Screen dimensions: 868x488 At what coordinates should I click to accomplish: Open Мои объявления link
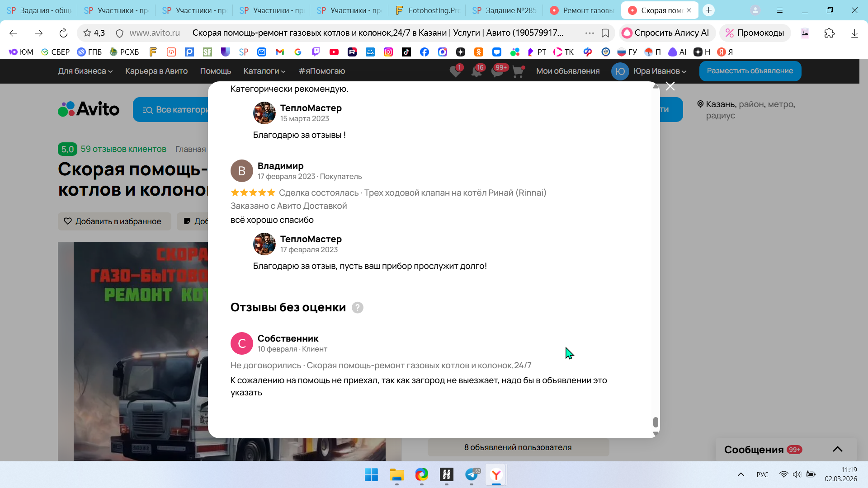pyautogui.click(x=568, y=71)
